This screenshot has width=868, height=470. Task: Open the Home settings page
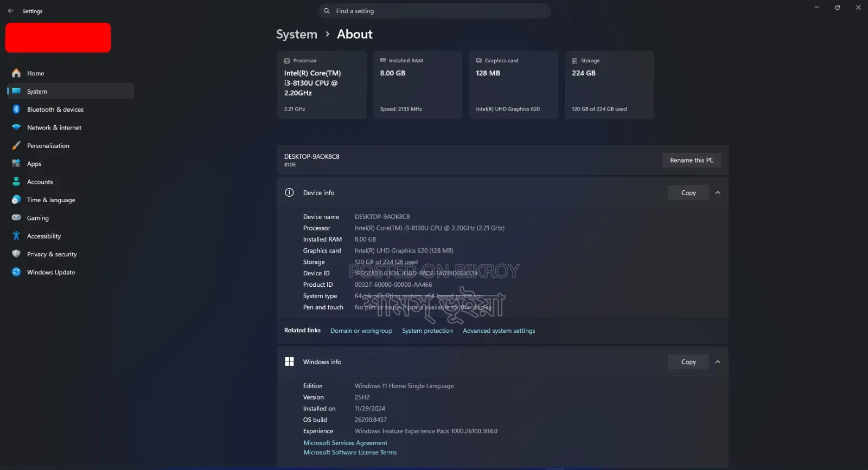[71, 73]
